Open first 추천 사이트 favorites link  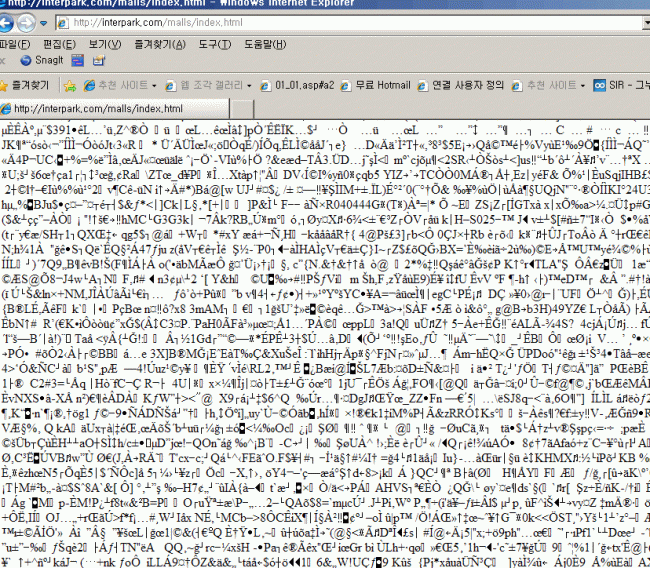pos(116,85)
